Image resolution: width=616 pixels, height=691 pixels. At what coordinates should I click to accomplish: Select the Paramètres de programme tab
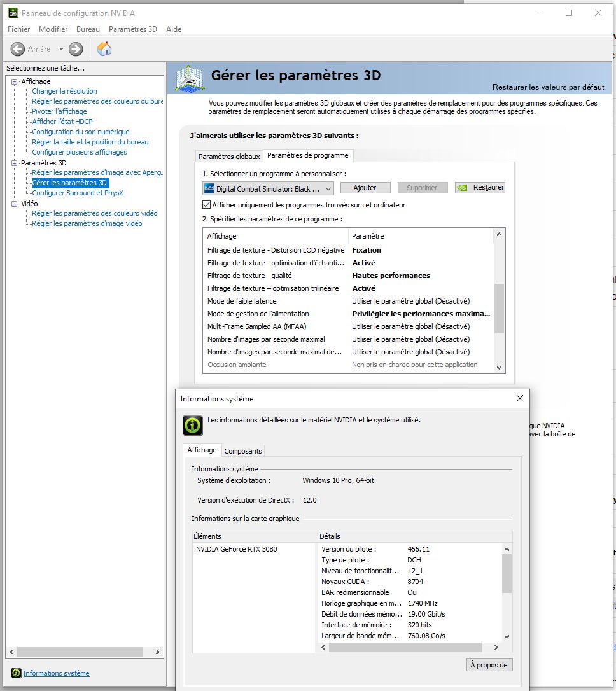[307, 155]
